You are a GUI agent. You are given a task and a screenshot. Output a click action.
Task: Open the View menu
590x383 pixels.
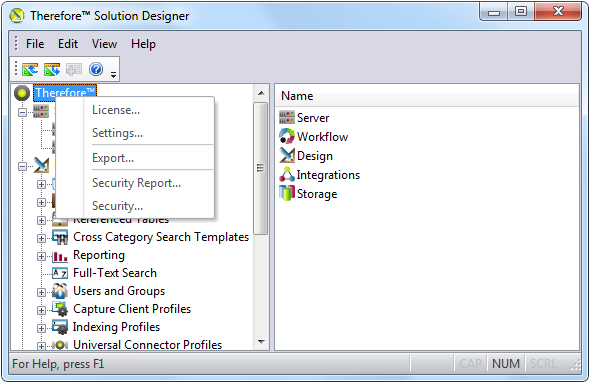[104, 44]
